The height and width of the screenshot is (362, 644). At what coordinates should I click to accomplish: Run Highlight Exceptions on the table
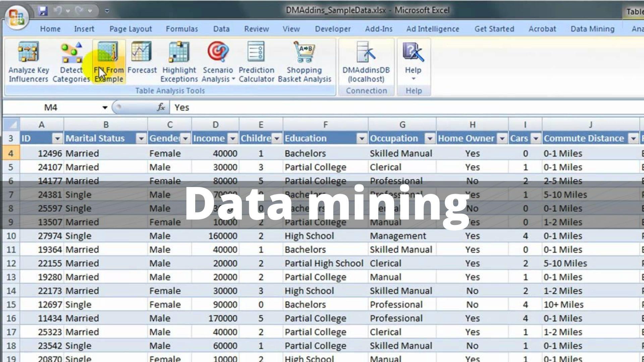[179, 60]
